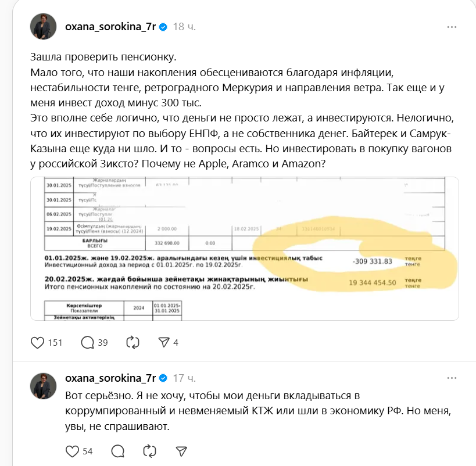Open oxana_sorokina_7r profile from main post
Image resolution: width=476 pixels, height=466 pixels.
coord(110,27)
